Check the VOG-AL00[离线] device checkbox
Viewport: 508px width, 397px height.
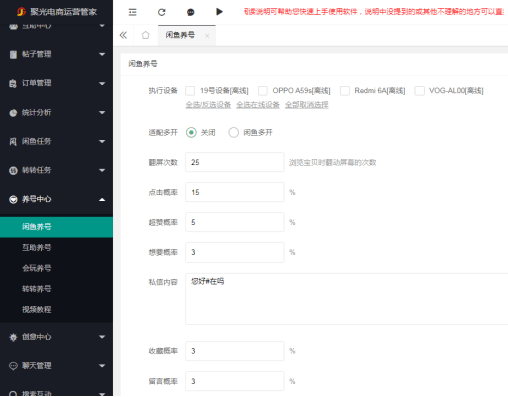pyautogui.click(x=419, y=91)
